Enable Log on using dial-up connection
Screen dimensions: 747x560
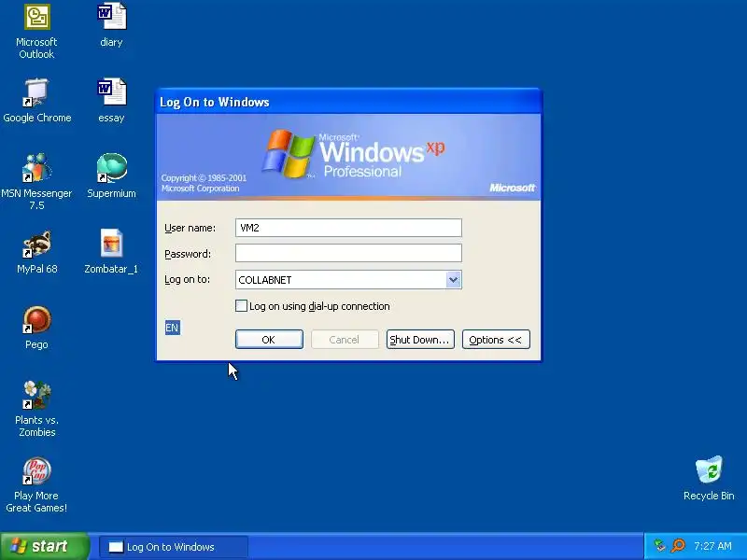(x=242, y=306)
